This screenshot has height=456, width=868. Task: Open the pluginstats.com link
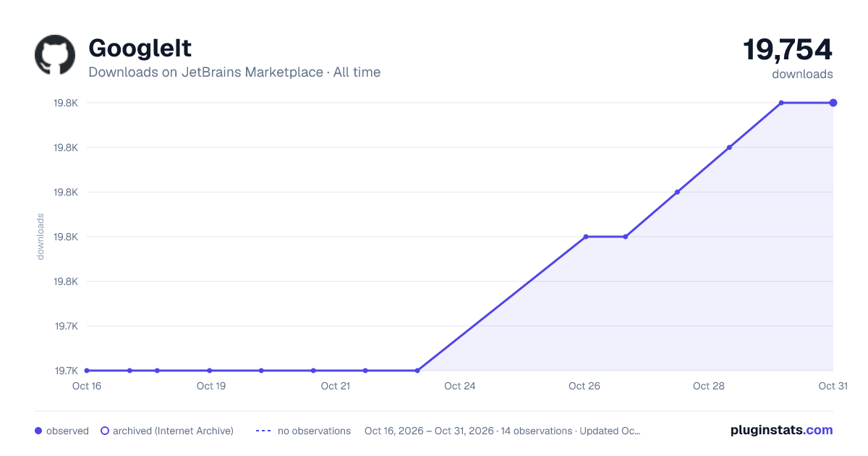(x=781, y=430)
